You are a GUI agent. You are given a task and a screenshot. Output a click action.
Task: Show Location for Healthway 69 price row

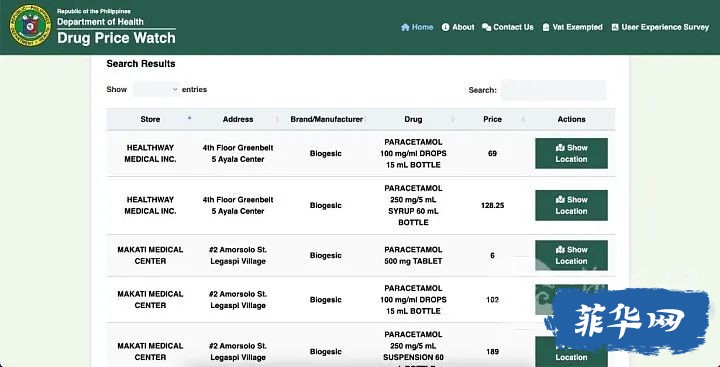point(571,153)
